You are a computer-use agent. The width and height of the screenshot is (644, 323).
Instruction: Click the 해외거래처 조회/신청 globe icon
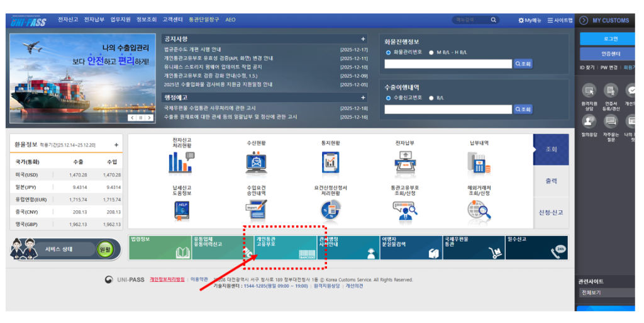click(479, 211)
